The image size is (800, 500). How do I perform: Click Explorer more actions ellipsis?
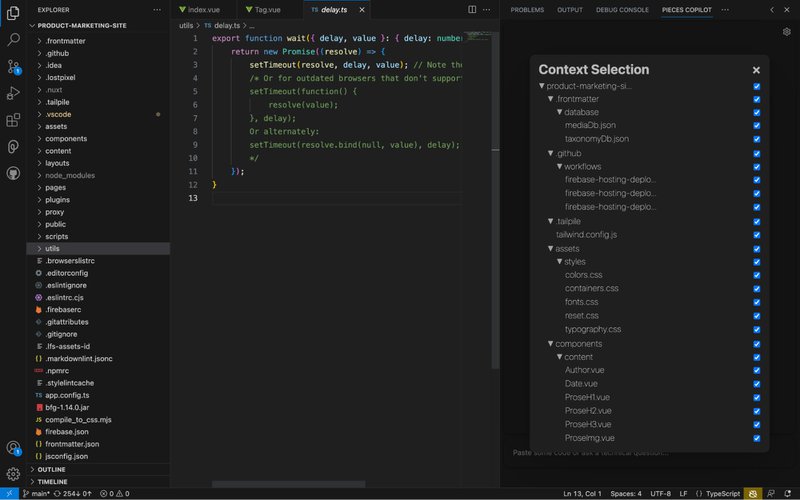tap(157, 10)
